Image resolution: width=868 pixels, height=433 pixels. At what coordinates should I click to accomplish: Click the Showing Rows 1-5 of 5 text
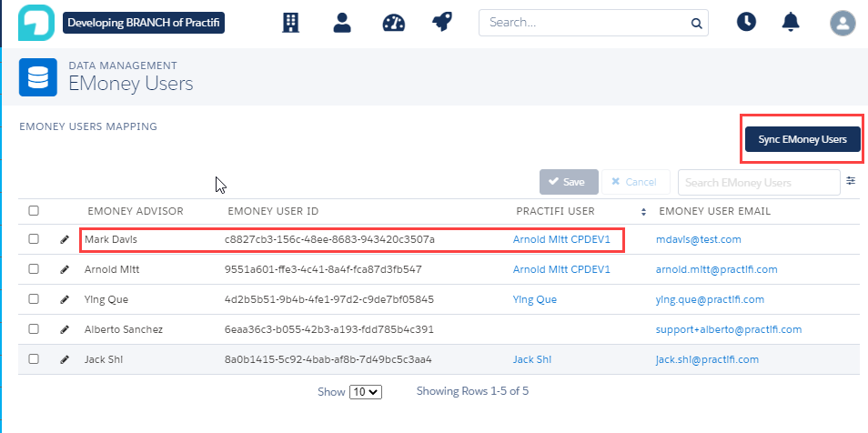472,391
